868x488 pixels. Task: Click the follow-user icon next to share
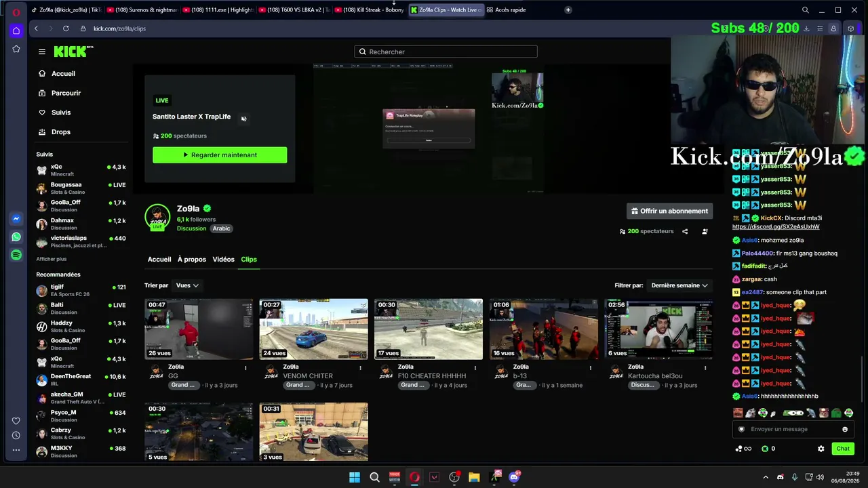[x=705, y=232]
